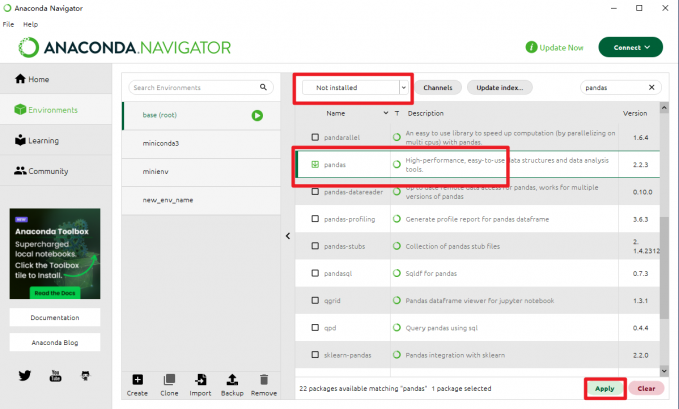The height and width of the screenshot is (409, 679).
Task: Select the base (root) environment
Action: point(201,115)
